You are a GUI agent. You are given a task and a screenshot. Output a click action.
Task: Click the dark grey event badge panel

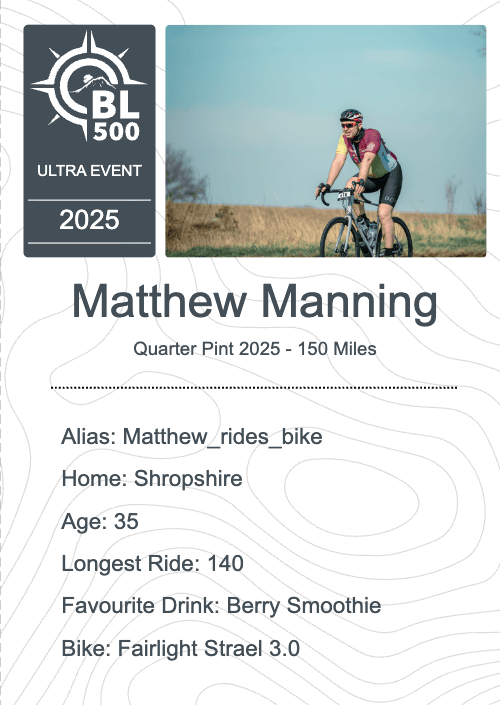click(89, 141)
